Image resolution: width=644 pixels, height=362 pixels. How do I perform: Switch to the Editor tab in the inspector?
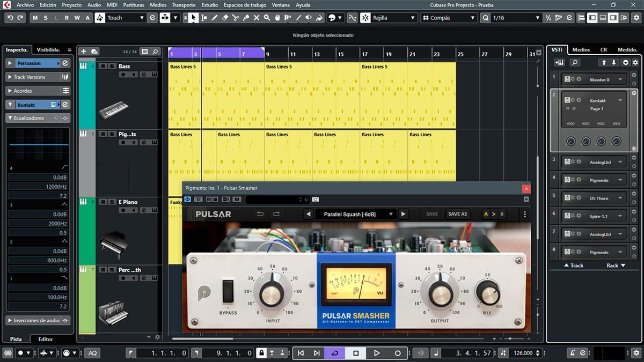(46, 339)
